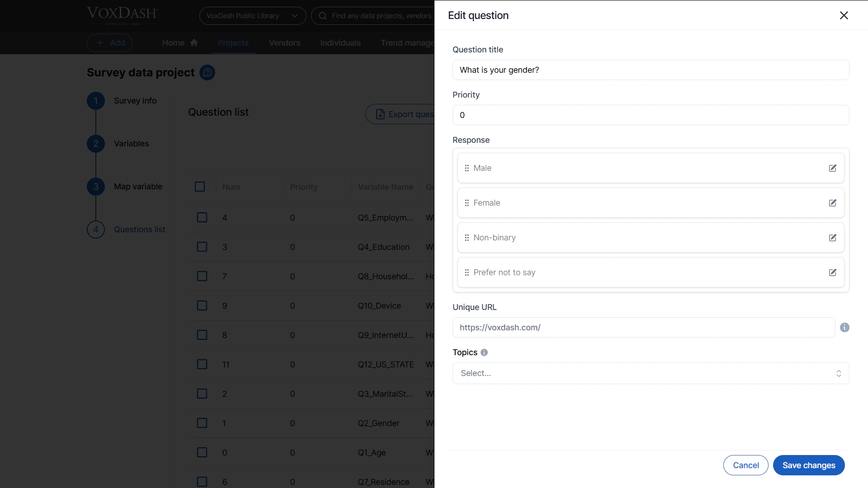Show info about Unique URL field

[844, 328]
